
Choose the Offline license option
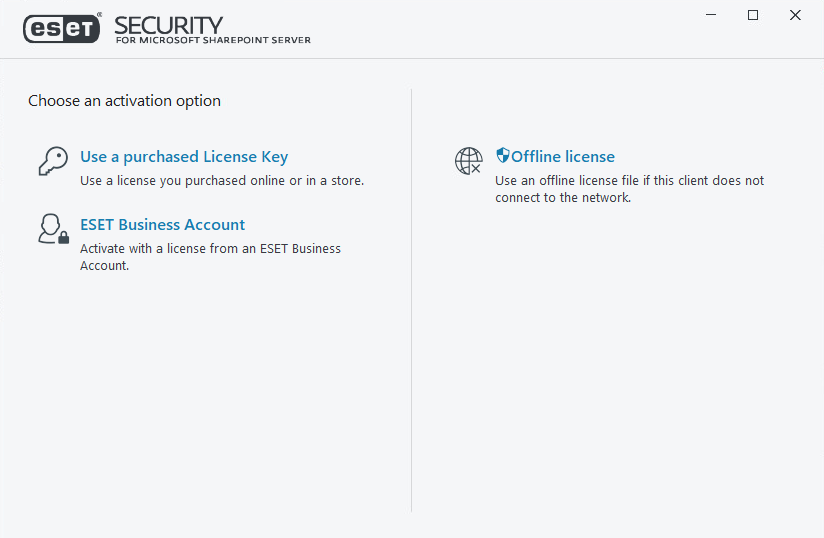(563, 157)
